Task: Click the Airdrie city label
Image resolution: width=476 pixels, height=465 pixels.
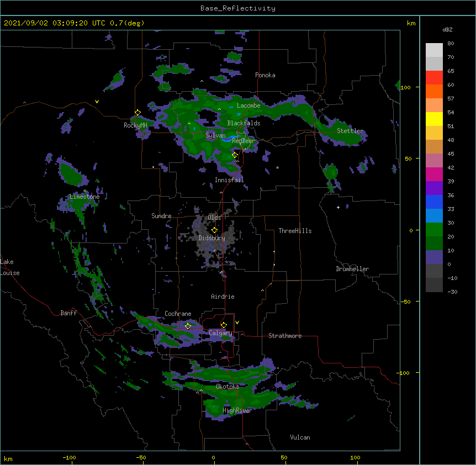Action: point(223,297)
